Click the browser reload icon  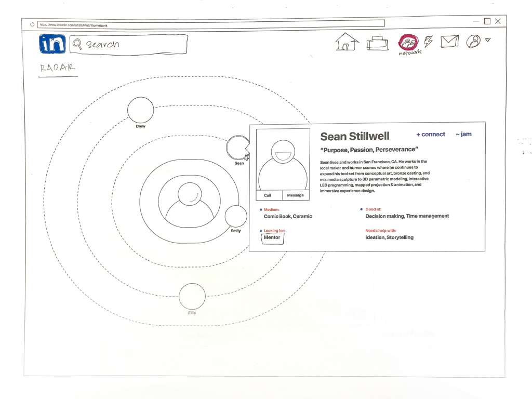click(32, 24)
